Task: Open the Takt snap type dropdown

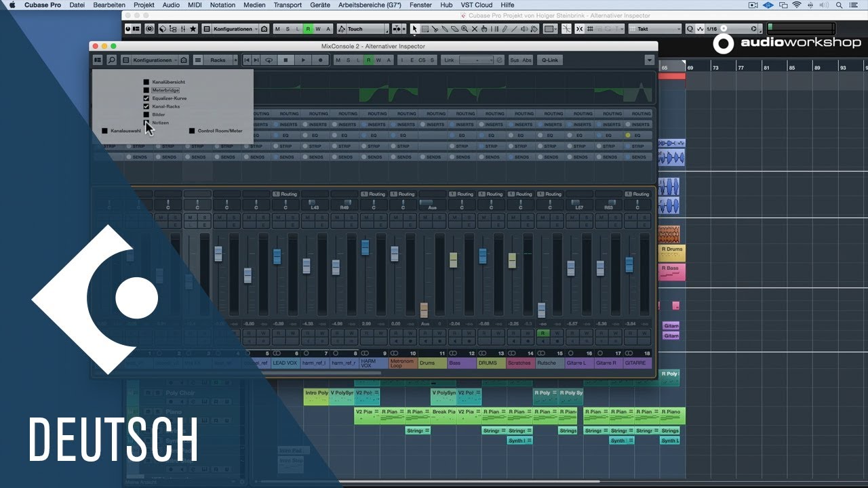Action: (654, 29)
